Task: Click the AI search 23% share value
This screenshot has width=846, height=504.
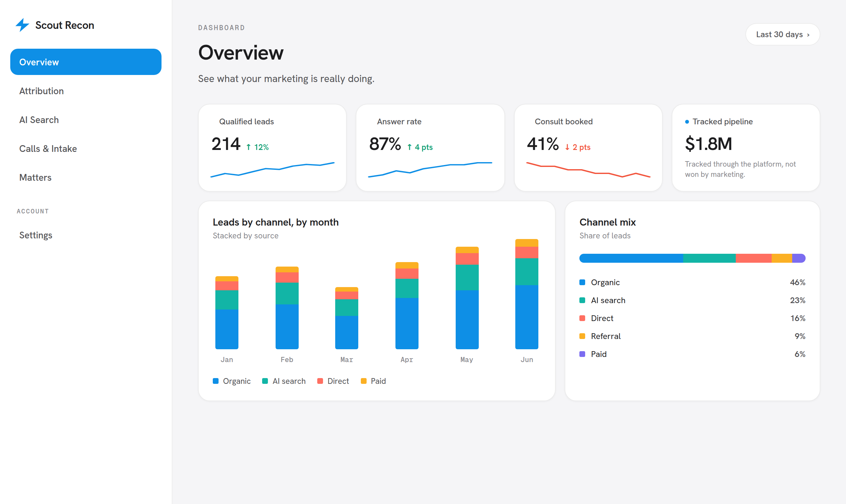Action: 797,300
